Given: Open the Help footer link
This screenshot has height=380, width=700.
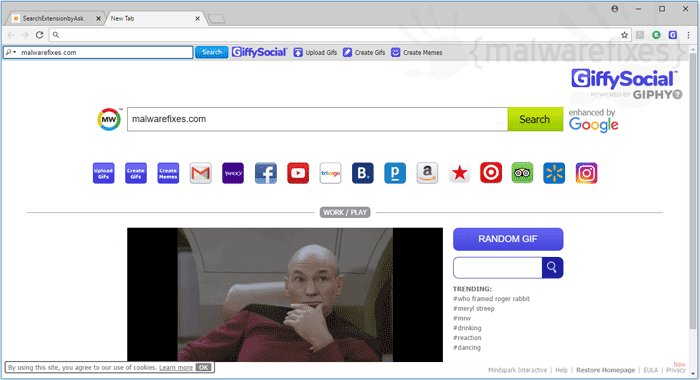Looking at the screenshot, I should [x=561, y=370].
